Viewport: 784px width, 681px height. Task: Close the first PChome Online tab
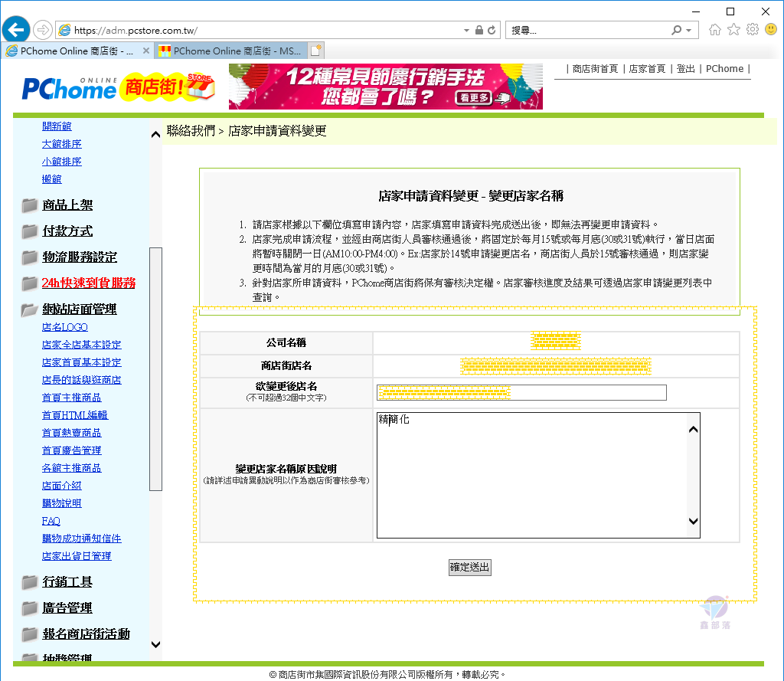pos(146,51)
